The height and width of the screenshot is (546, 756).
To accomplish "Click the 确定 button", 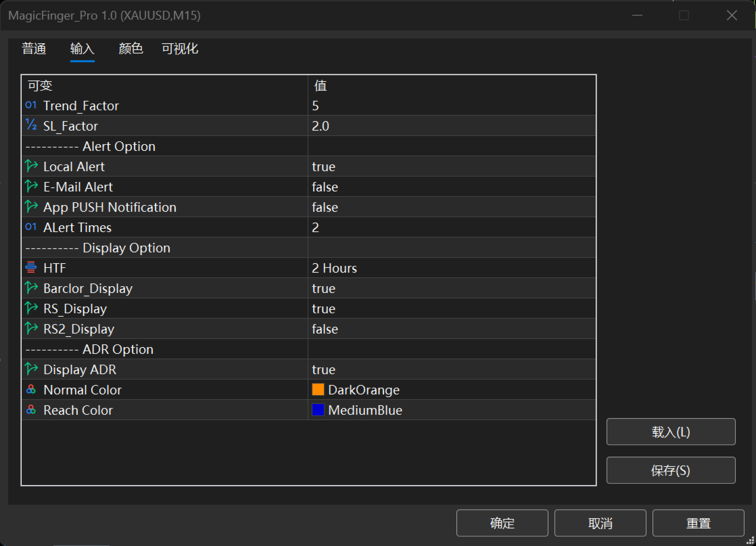I will point(502,523).
